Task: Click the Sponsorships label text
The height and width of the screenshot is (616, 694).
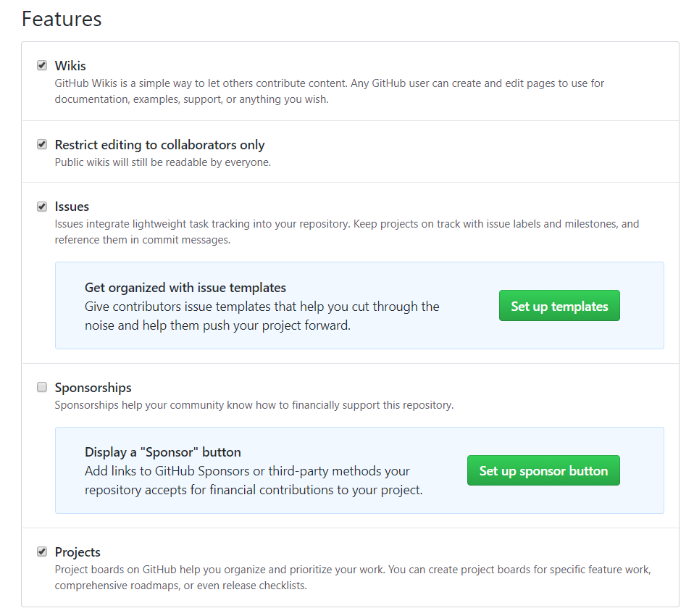Action: point(93,388)
